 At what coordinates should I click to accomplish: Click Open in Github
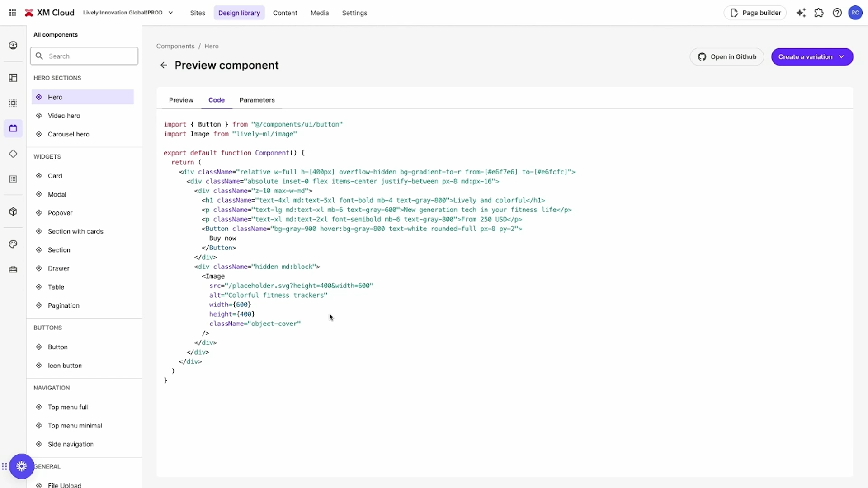727,56
